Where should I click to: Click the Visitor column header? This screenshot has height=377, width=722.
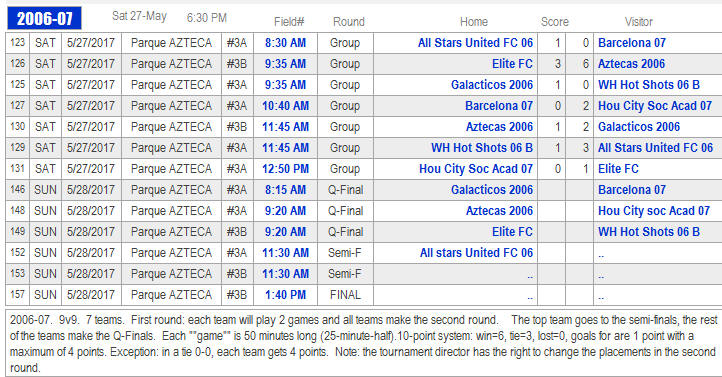(x=639, y=22)
